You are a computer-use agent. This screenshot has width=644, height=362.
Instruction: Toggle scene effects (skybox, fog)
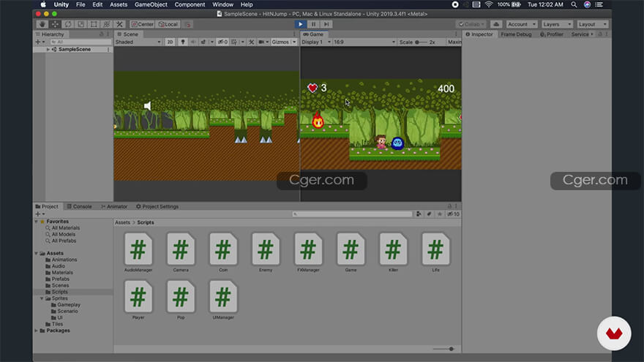pos(203,42)
